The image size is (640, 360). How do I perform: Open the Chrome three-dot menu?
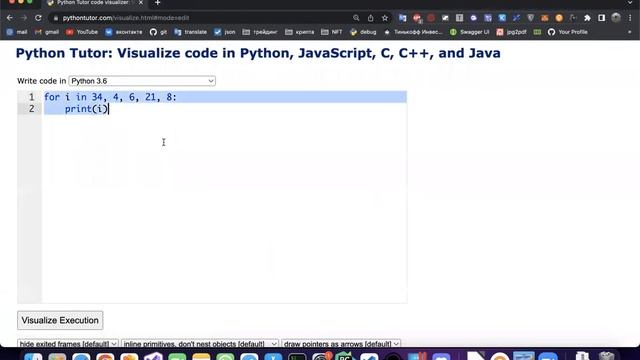(630, 18)
